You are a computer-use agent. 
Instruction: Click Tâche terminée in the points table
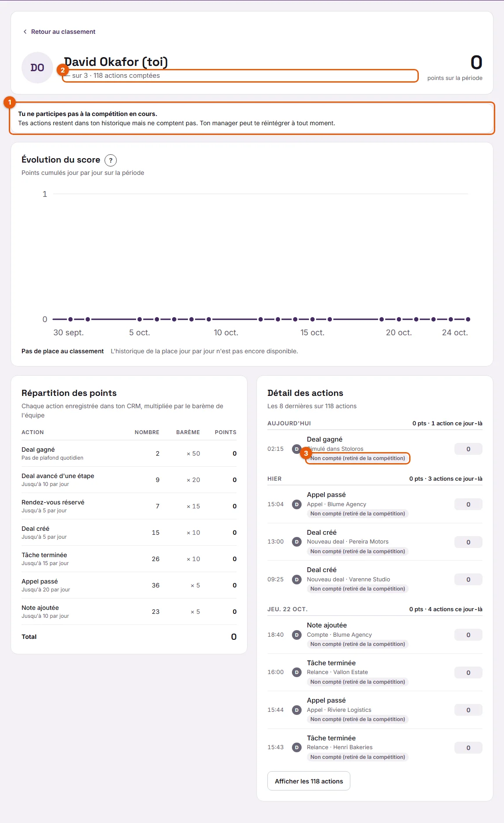[44, 555]
